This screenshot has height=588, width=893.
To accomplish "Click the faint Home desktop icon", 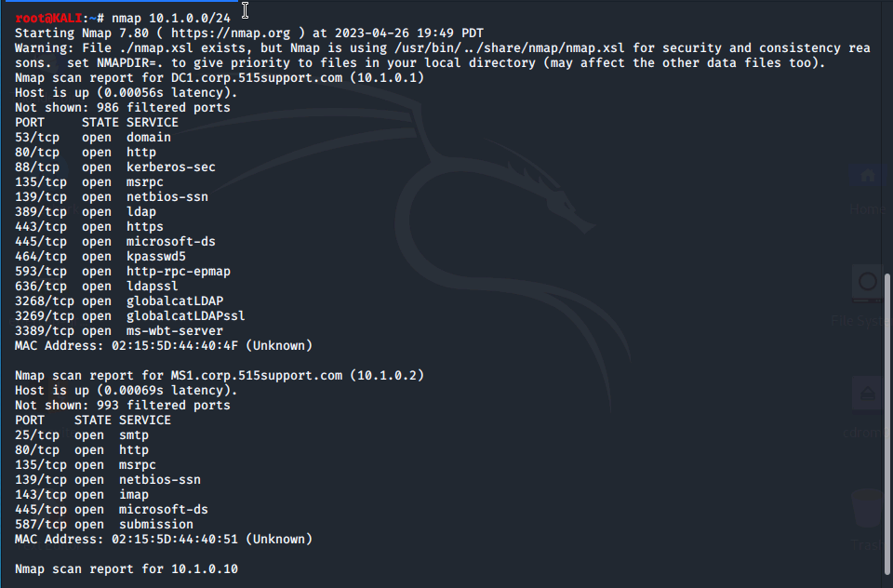I will tap(867, 176).
